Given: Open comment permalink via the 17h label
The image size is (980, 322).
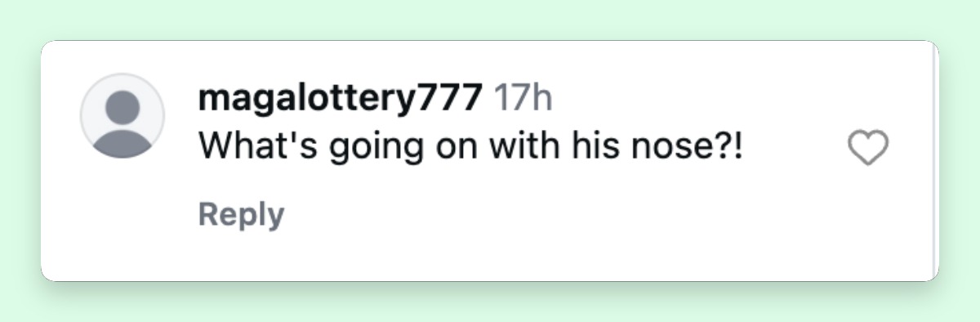Looking at the screenshot, I should pyautogui.click(x=523, y=99).
